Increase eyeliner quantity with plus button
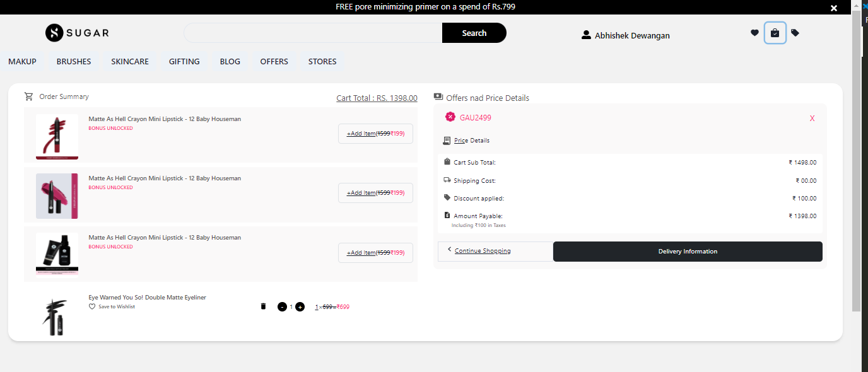This screenshot has width=868, height=372. (300, 307)
